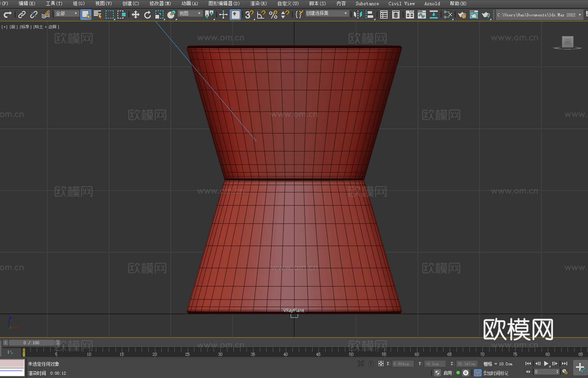Toggle Percent Snap
This screenshot has height=378, width=588.
pyautogui.click(x=273, y=14)
